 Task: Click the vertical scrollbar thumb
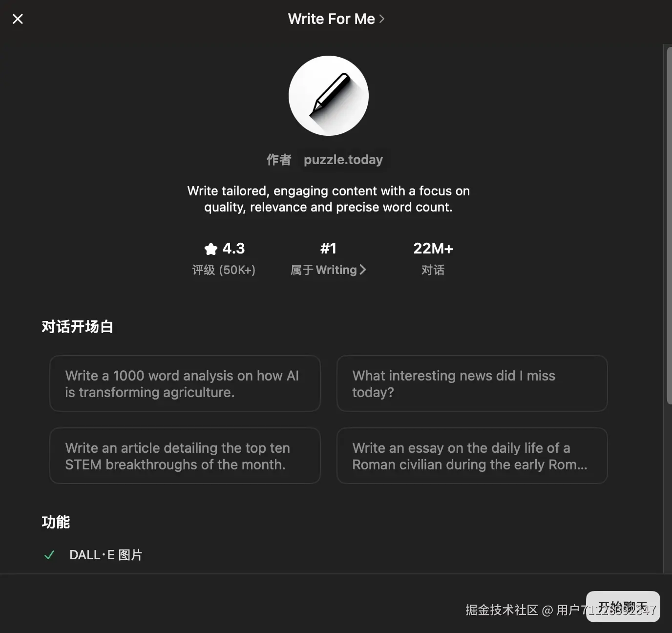[669, 225]
